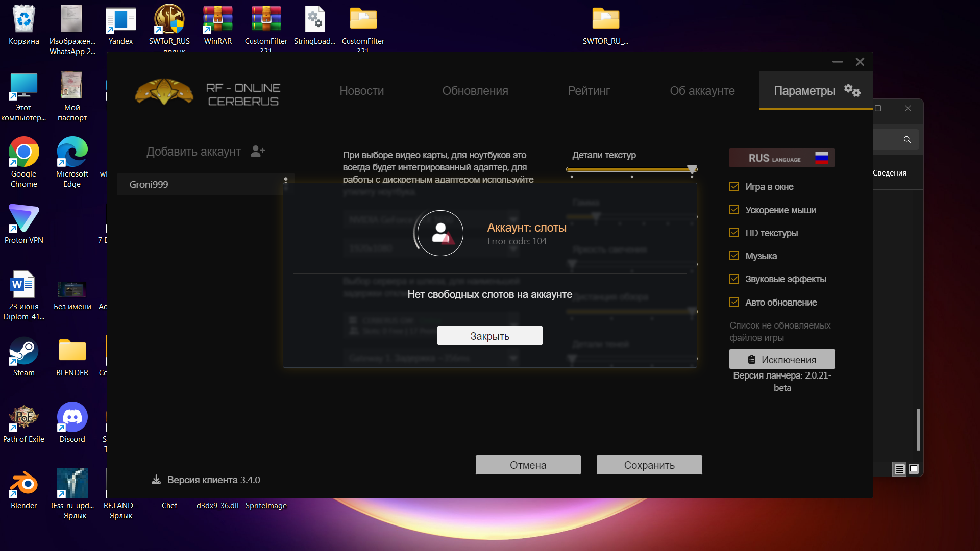Image resolution: width=980 pixels, height=551 pixels.
Task: Switch to details view icon in background window
Action: point(899,469)
